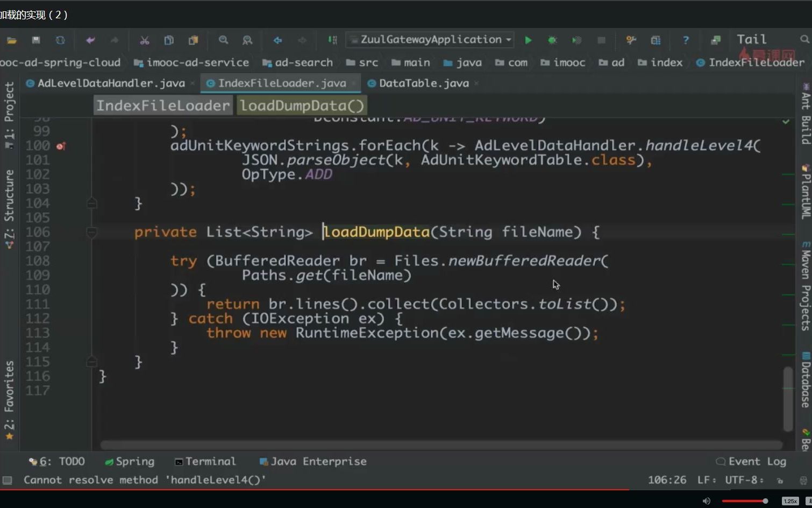Click the Synchronize toolbar icon
Viewport: 812px width, 508px height.
(x=60, y=40)
